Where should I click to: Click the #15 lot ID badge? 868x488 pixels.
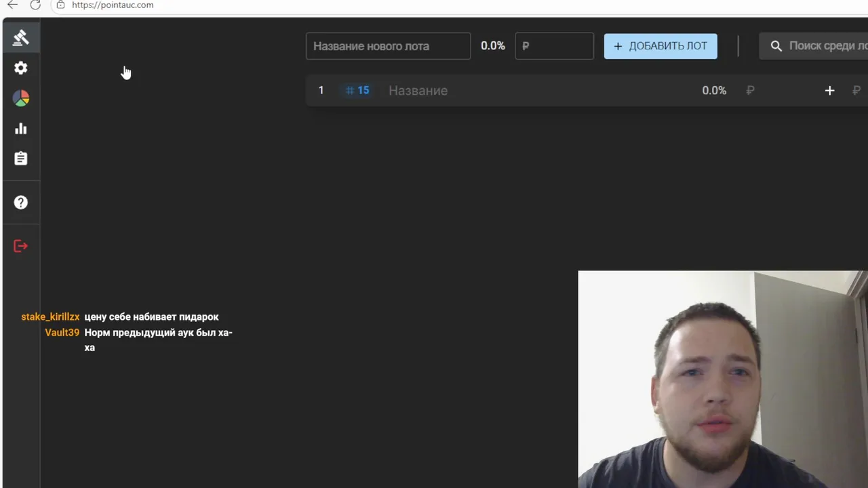tap(357, 91)
